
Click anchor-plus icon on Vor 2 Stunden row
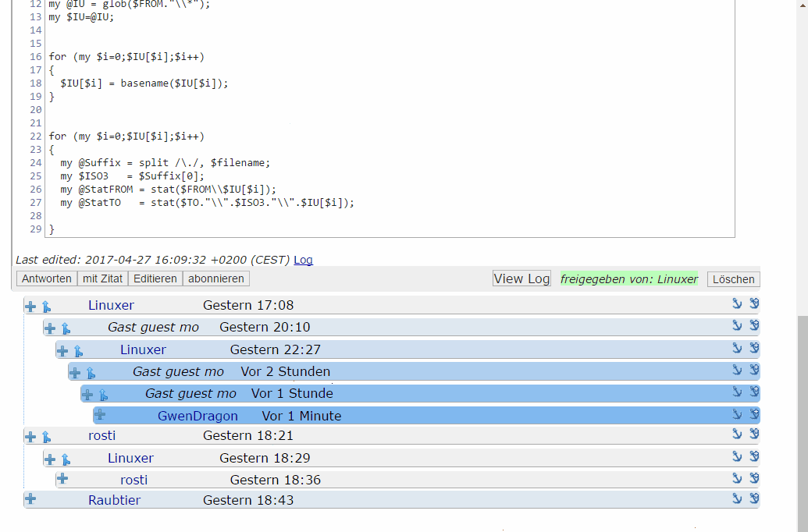[x=754, y=369]
